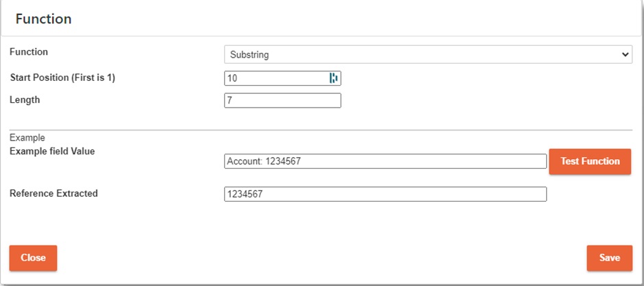Click the Substring text in Function selector

(250, 54)
